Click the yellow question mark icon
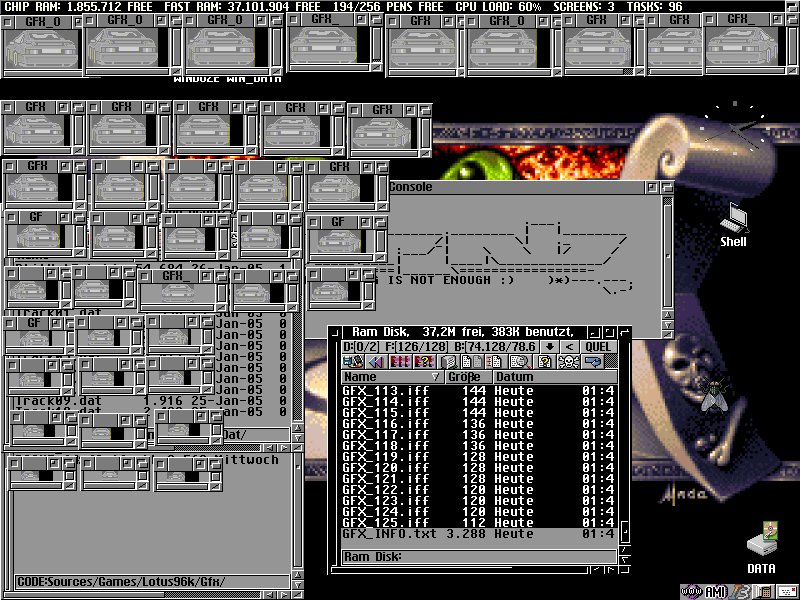This screenshot has height=600, width=800. 544,362
